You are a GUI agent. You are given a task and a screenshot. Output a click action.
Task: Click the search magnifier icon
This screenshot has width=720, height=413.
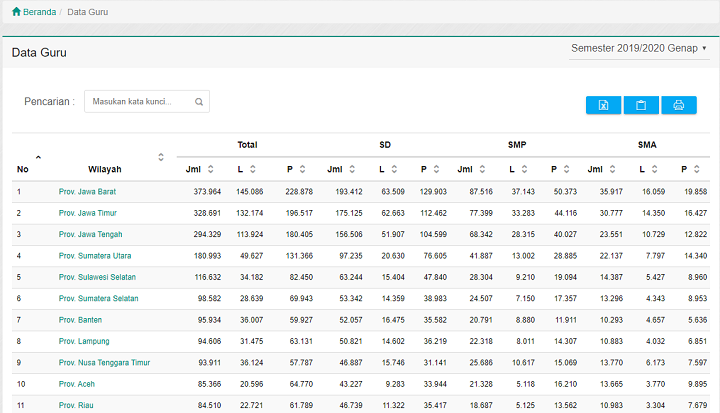tap(199, 102)
